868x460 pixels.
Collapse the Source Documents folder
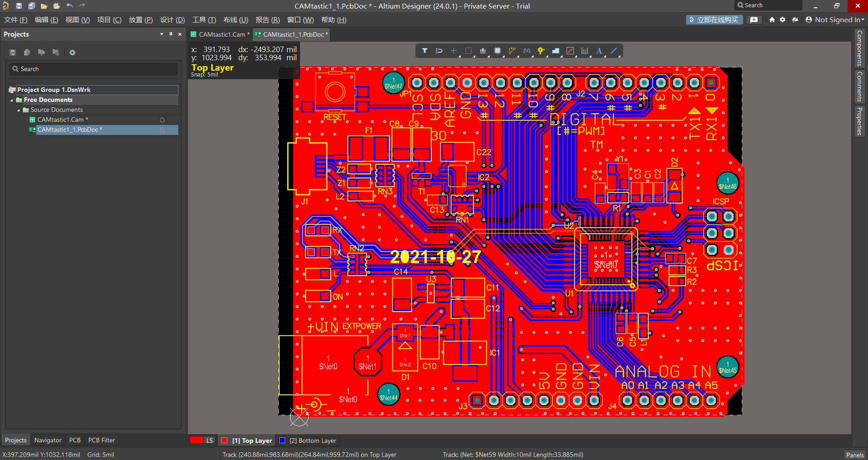tap(19, 110)
